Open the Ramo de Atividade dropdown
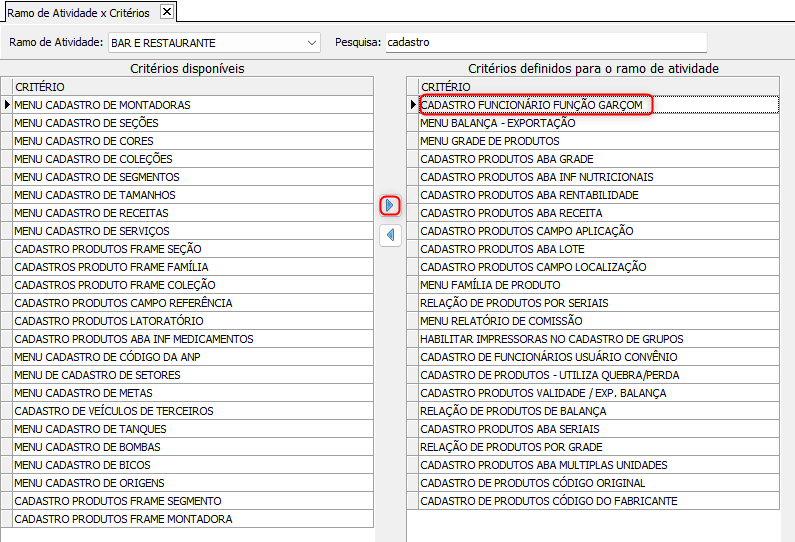The image size is (795, 542). point(312,43)
